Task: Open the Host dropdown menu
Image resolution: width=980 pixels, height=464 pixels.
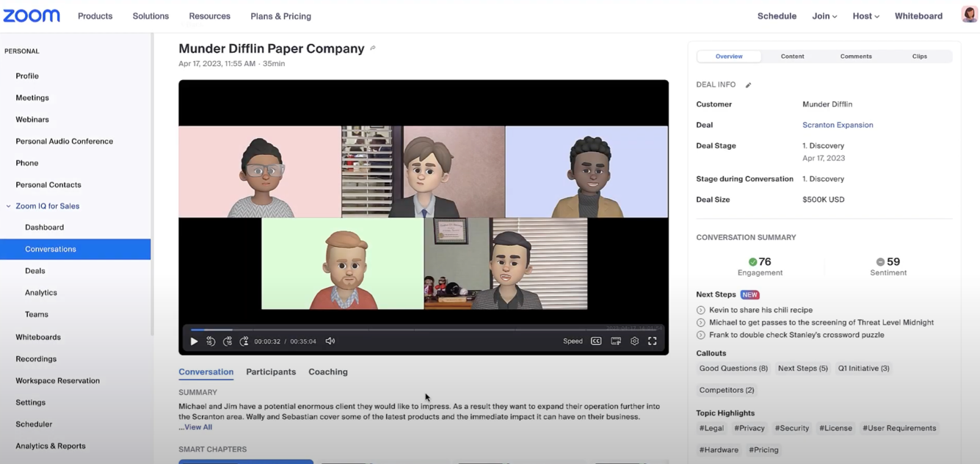Action: point(865,16)
